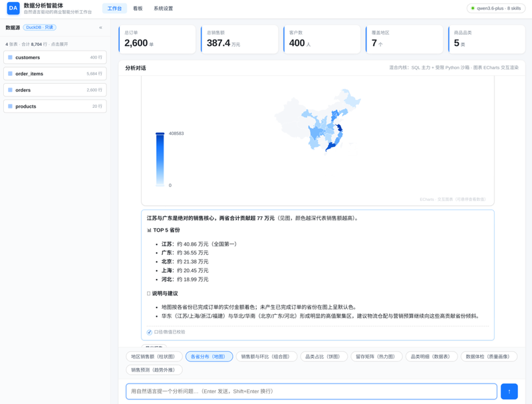Click the 总订单 2,600 stat card
The image size is (532, 404).
click(x=157, y=39)
